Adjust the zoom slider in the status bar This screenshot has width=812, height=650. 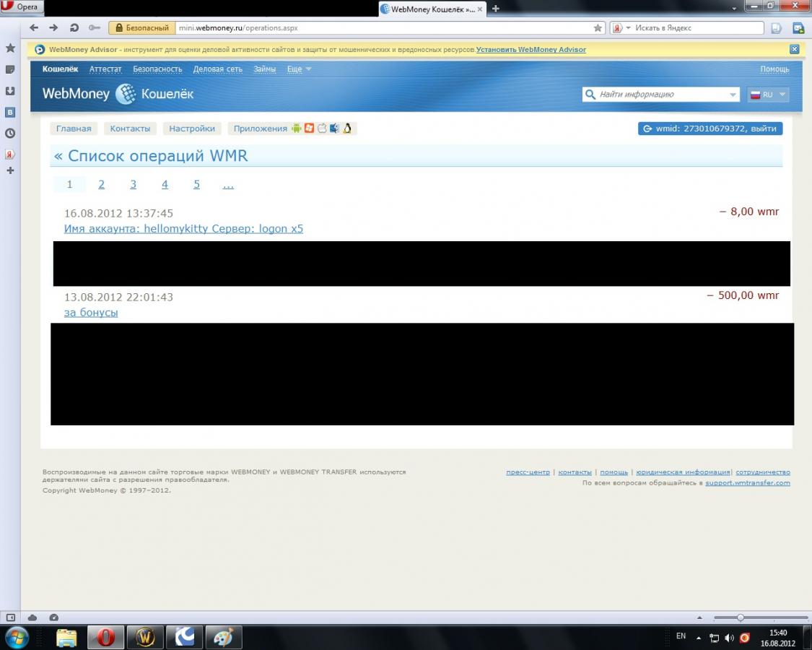click(740, 617)
